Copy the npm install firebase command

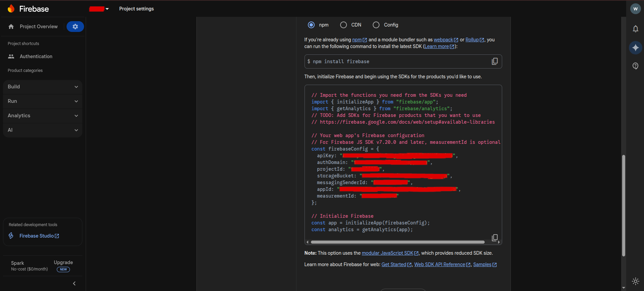tap(495, 61)
